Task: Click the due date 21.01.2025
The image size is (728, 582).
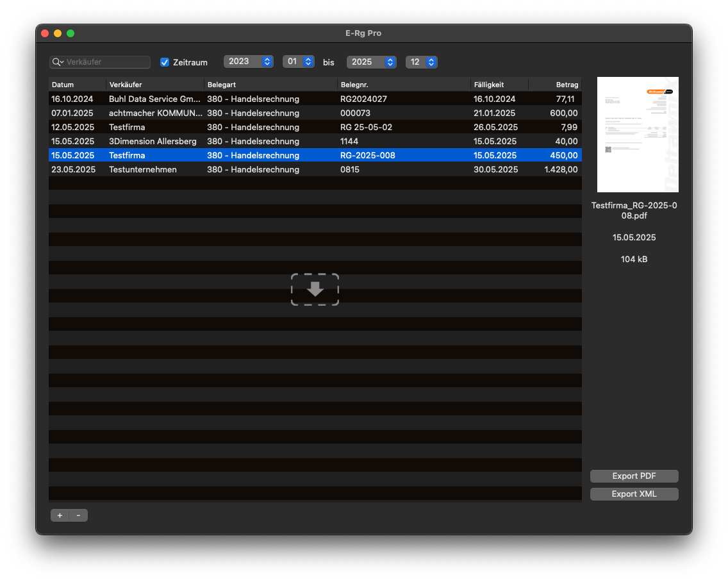Action: (x=495, y=113)
